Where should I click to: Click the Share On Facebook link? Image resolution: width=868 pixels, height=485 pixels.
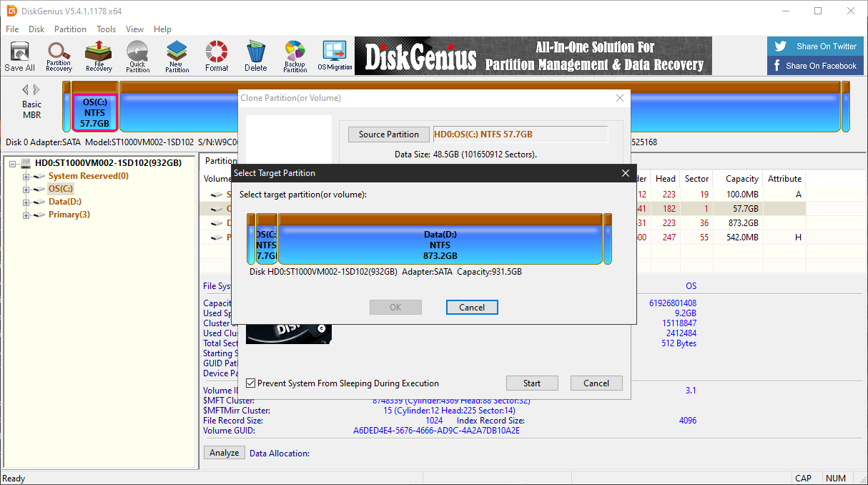click(815, 64)
